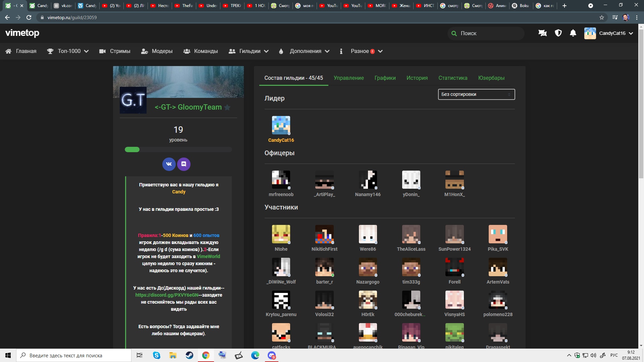
Task: Open Steam from the taskbar
Action: 190,355
